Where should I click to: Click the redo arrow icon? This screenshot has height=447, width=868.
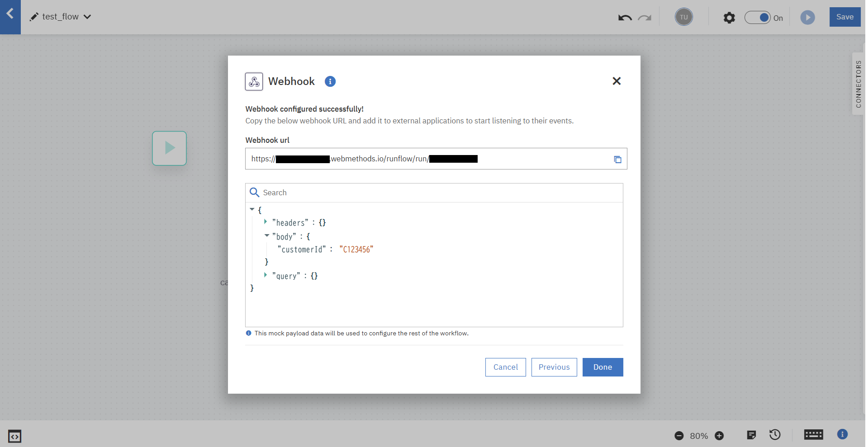pos(645,18)
